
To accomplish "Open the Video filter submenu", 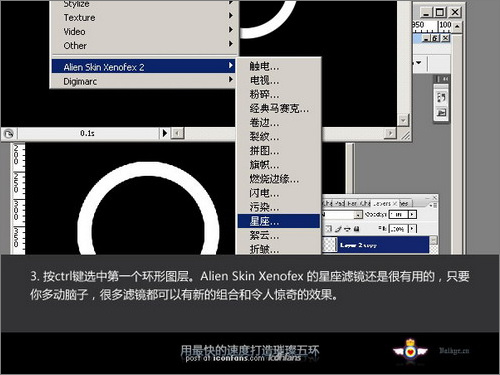I will pos(144,31).
